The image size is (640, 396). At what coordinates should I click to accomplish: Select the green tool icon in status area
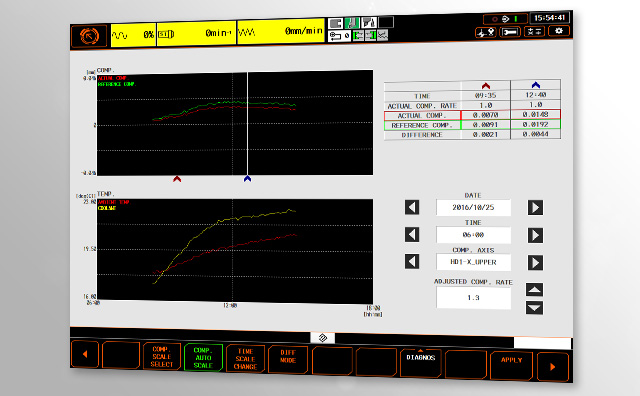tap(352, 23)
